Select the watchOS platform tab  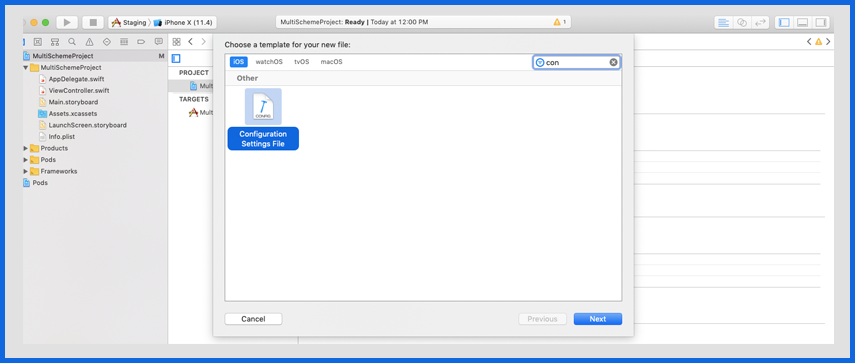tap(269, 62)
